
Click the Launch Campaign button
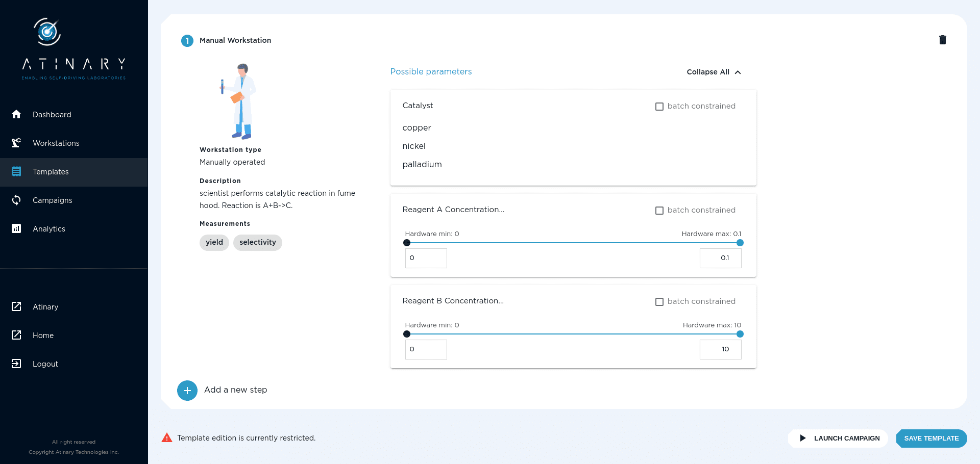[838, 438]
